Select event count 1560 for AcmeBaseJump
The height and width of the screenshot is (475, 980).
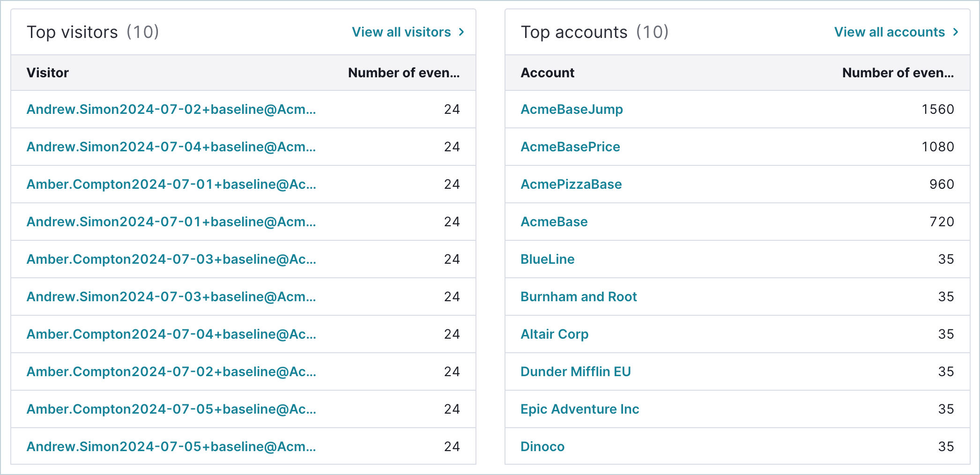point(938,109)
